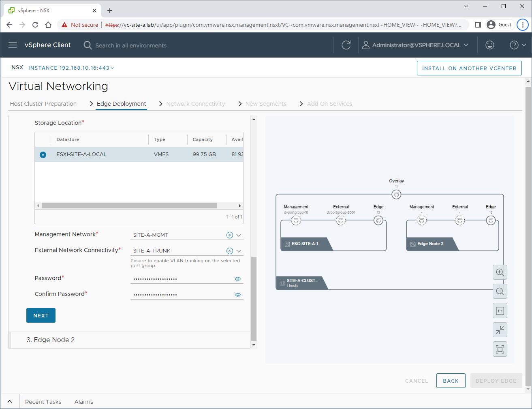Go back in browser history

[9, 25]
